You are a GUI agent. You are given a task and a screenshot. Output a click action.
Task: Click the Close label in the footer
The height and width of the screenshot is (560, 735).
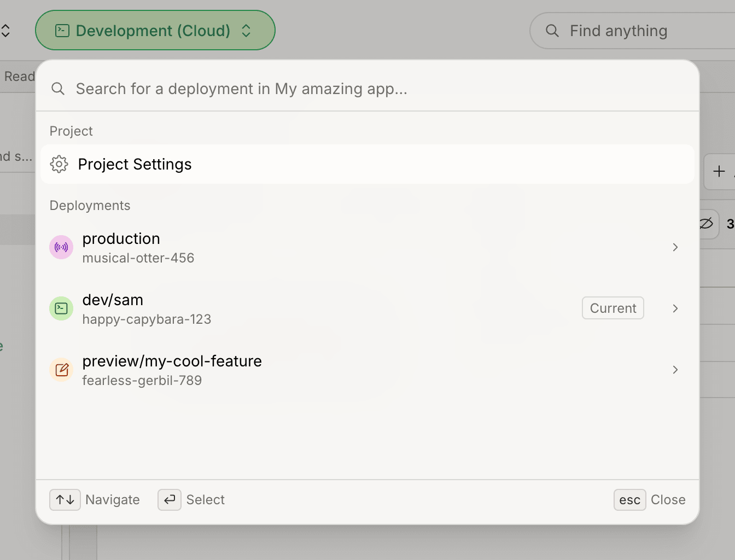(x=668, y=500)
